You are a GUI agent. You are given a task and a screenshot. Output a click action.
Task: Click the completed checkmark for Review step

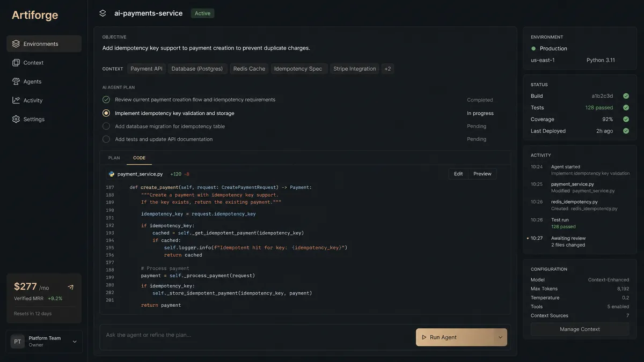click(x=106, y=100)
